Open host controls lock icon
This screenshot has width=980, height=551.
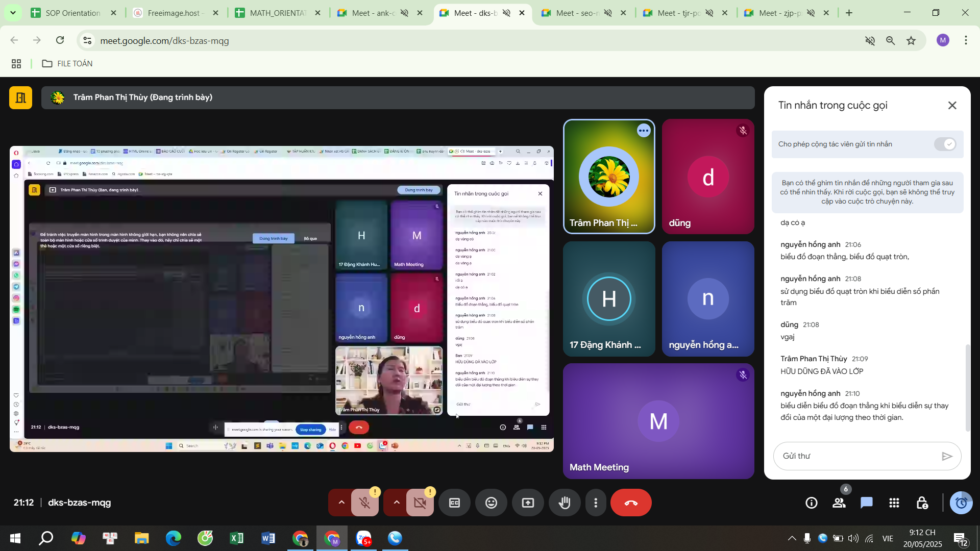922,503
